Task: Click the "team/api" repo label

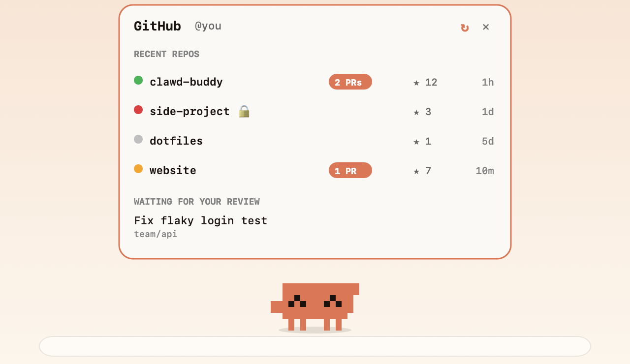Action: point(156,234)
